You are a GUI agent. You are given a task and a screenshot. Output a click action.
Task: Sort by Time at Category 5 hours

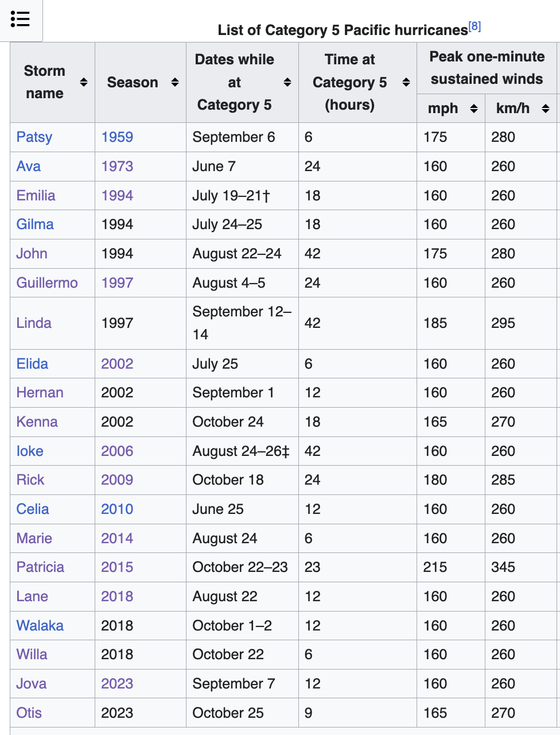406,82
